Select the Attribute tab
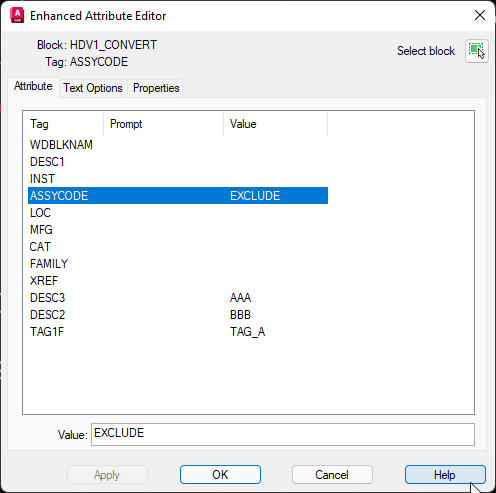Viewport: 496px width, 493px height. point(33,86)
